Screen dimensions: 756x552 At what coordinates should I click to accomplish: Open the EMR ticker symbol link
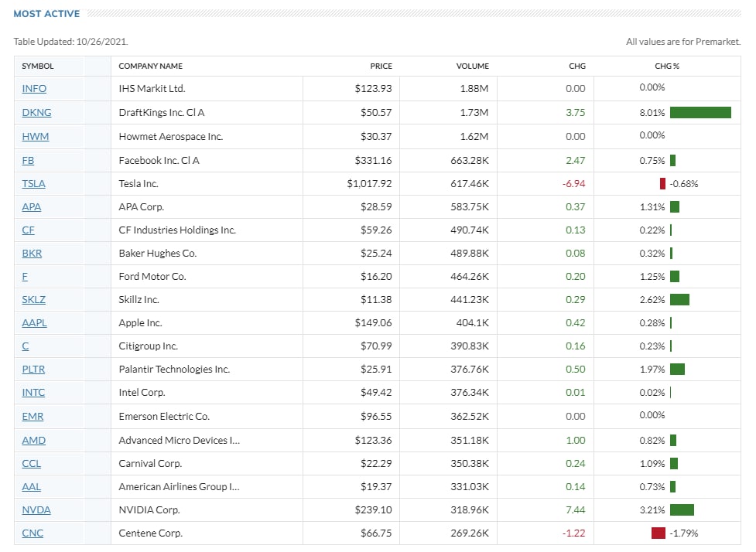[x=32, y=416]
